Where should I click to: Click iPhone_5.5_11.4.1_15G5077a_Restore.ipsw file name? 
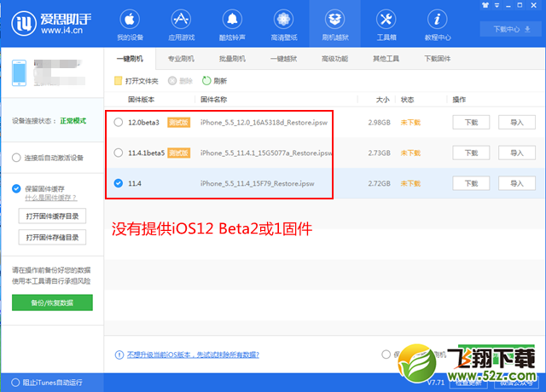coord(266,153)
